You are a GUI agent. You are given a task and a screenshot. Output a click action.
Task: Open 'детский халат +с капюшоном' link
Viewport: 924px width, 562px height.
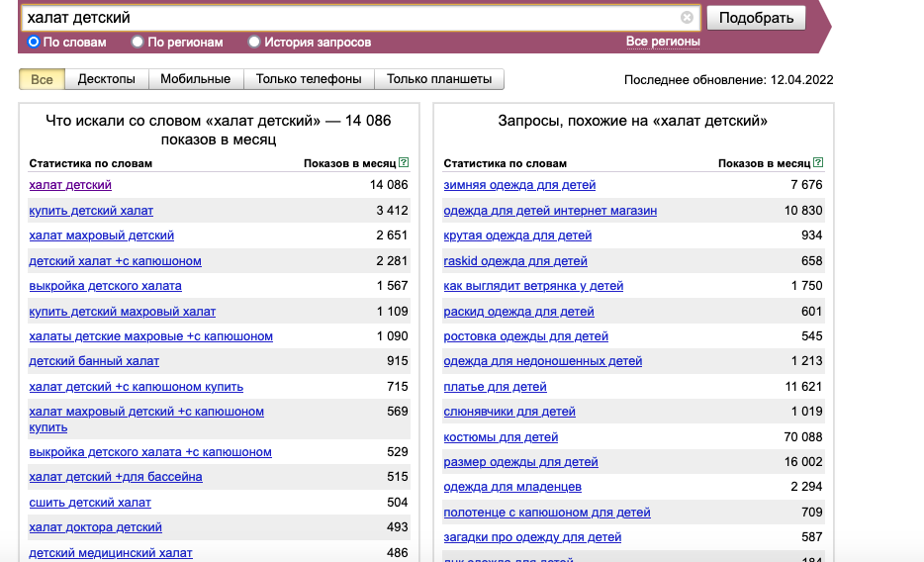(116, 261)
